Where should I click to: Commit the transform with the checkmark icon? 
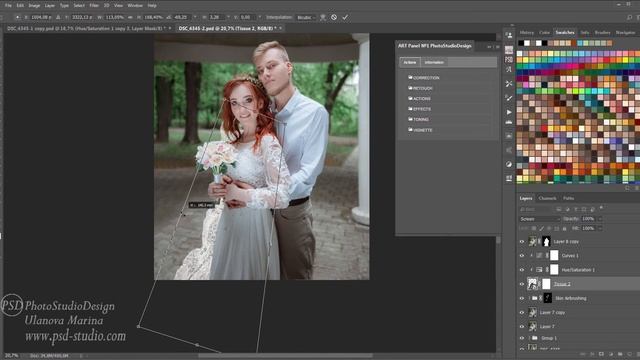click(x=345, y=17)
